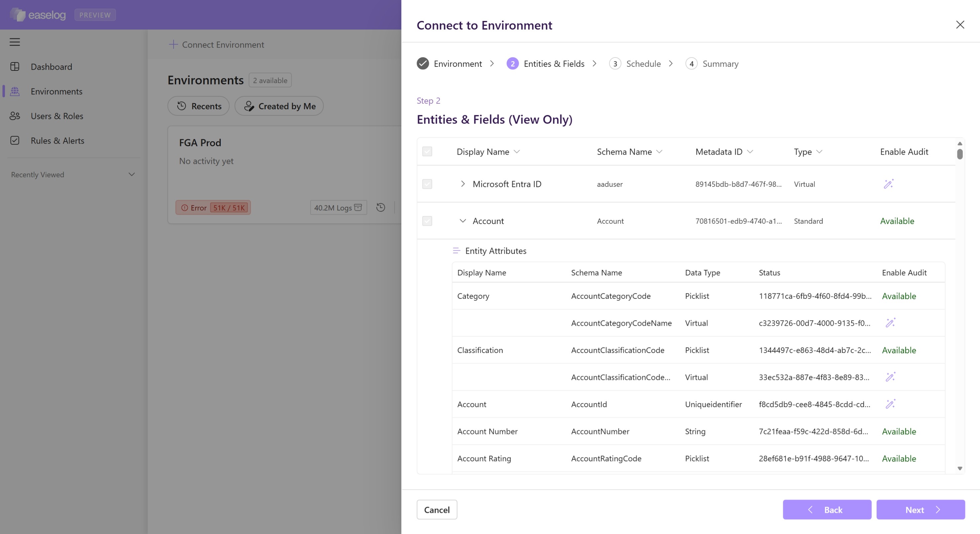980x534 pixels.
Task: Click the aaduser schema name cell
Action: 609,184
